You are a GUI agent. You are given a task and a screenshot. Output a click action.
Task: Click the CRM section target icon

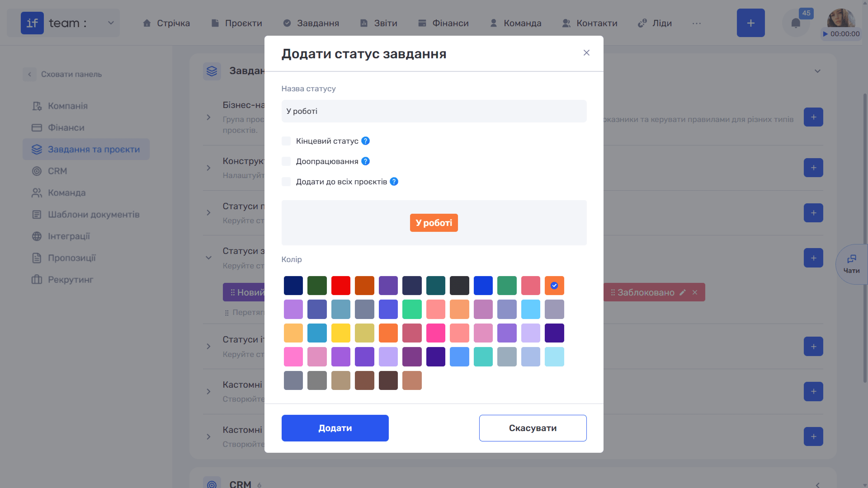coord(212,484)
